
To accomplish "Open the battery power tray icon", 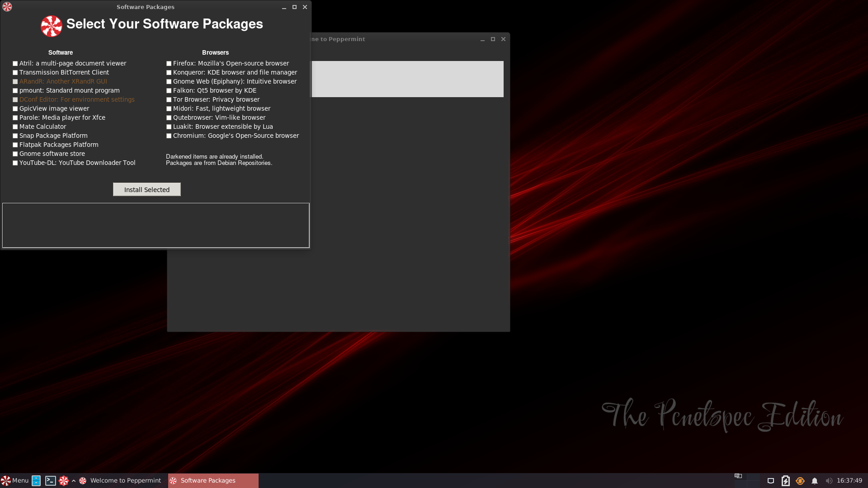I will [786, 481].
